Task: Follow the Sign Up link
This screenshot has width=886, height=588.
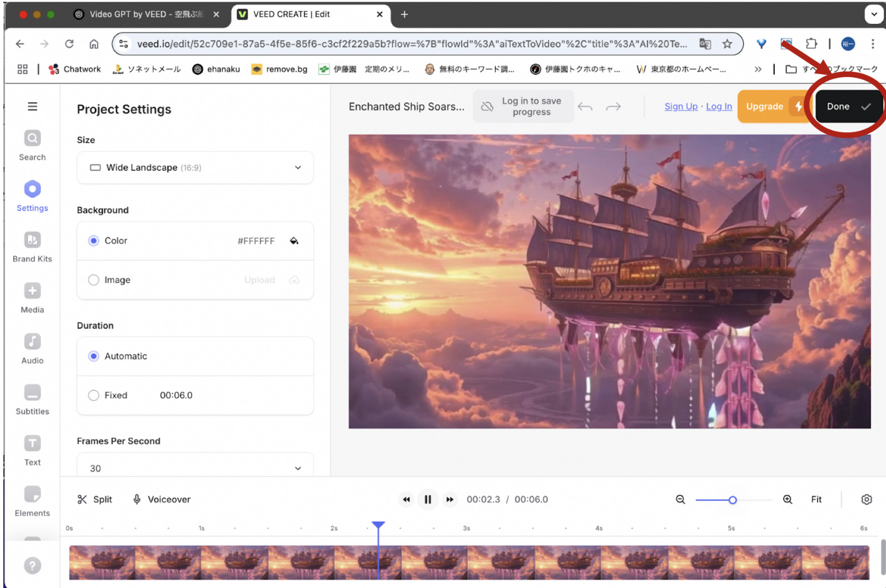Action: (x=681, y=106)
